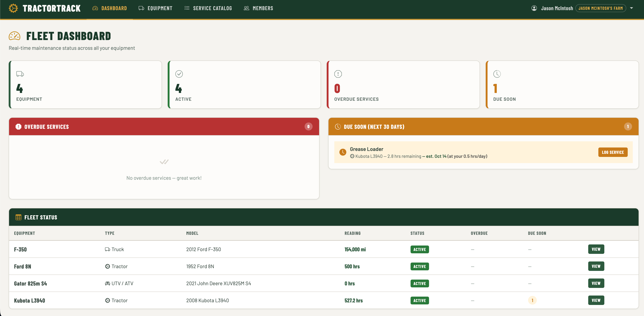
Task: Click the Reading column header
Action: 352,233
